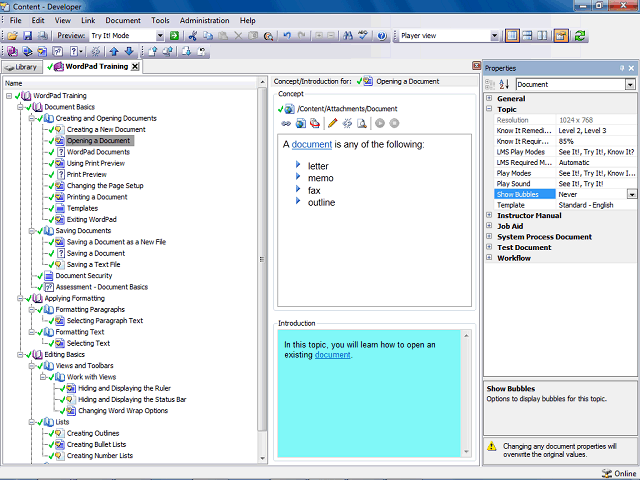Expand the Instructor Manual group
Image resolution: width=640 pixels, height=480 pixels.
[x=489, y=215]
